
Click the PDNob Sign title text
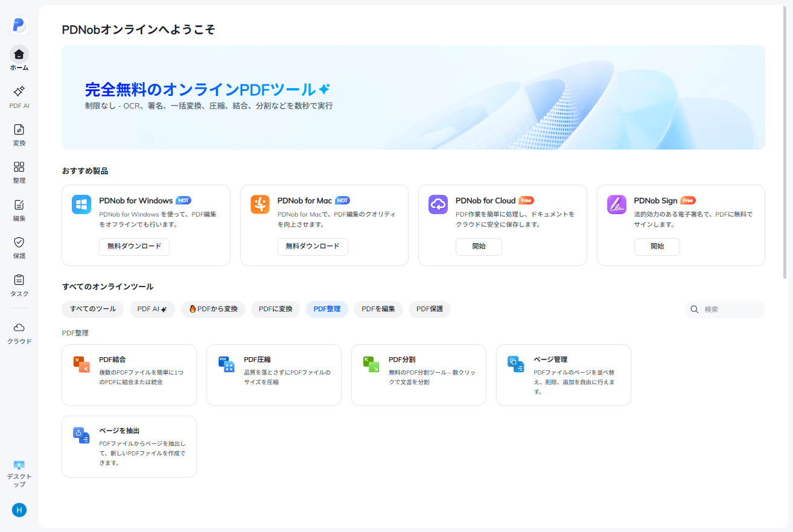pos(655,201)
